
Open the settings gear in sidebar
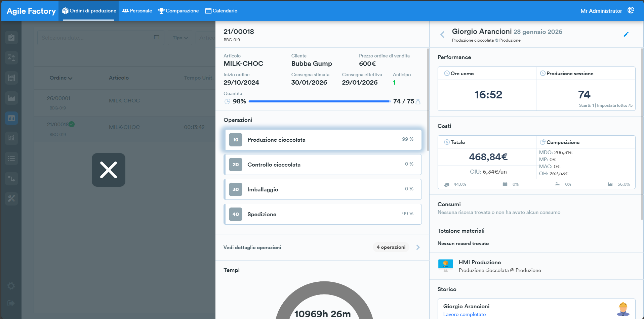click(x=11, y=286)
